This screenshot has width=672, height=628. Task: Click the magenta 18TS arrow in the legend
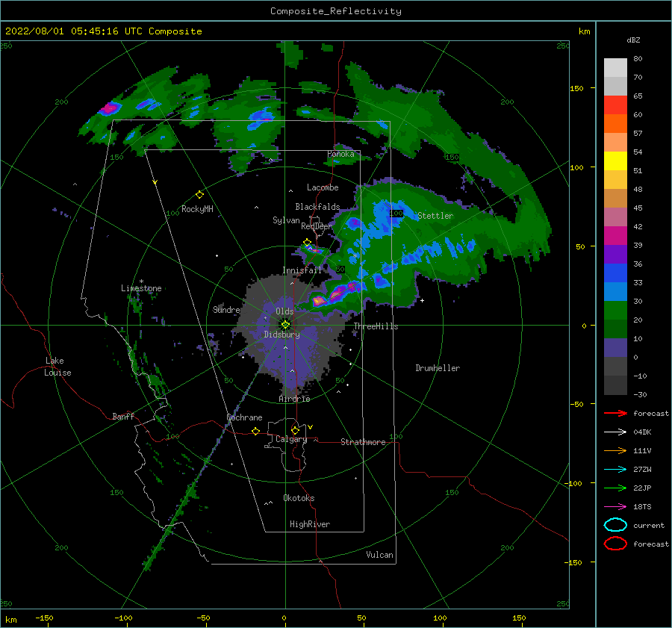[615, 507]
